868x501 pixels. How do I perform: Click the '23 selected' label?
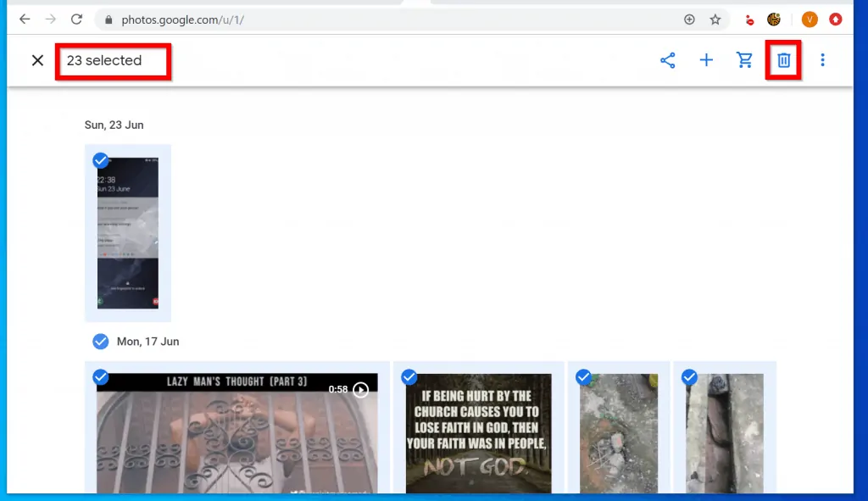104,60
